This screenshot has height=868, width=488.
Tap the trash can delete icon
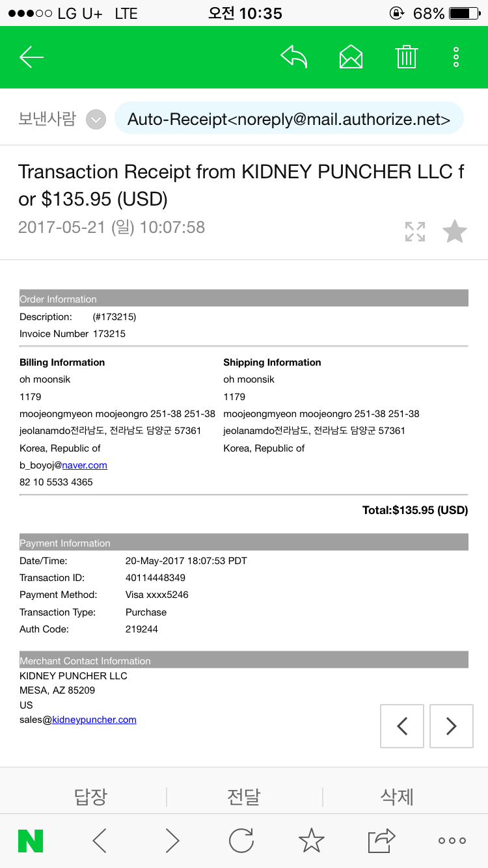pos(406,57)
